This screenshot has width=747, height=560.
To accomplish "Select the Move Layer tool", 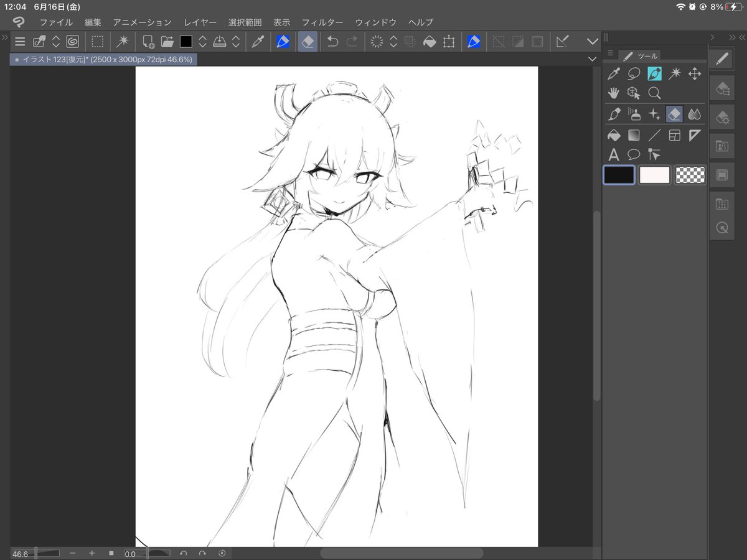I will tap(695, 75).
